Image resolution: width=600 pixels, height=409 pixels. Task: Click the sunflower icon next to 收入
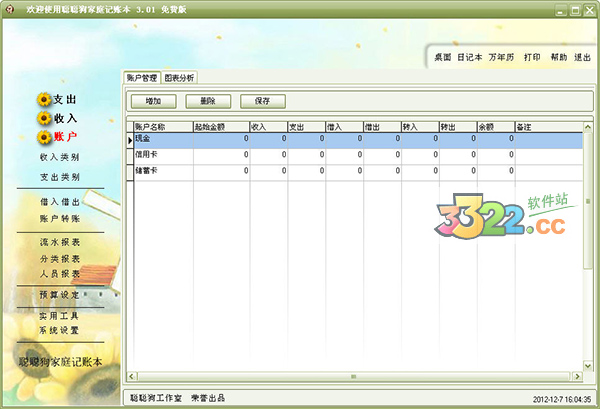pyautogui.click(x=44, y=118)
